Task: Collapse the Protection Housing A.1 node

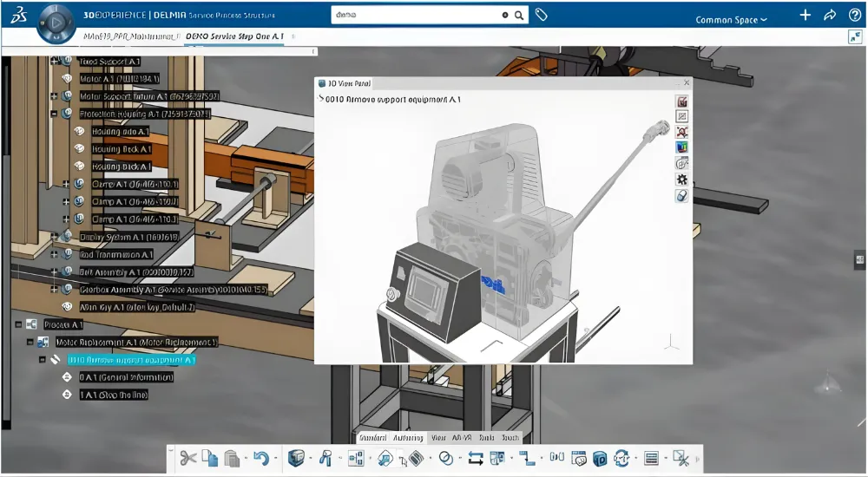Action: tap(54, 114)
